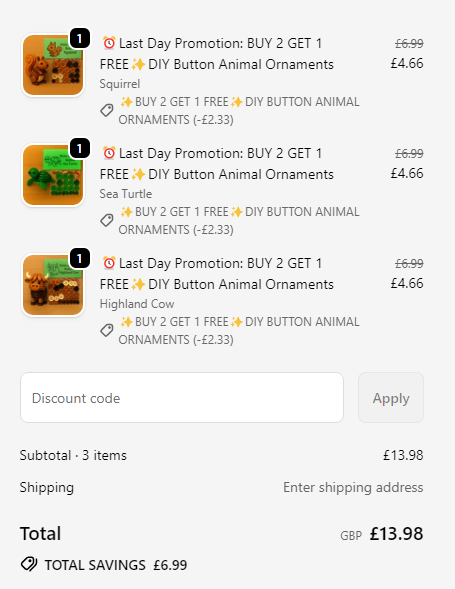Click the Apply discount button

point(391,397)
